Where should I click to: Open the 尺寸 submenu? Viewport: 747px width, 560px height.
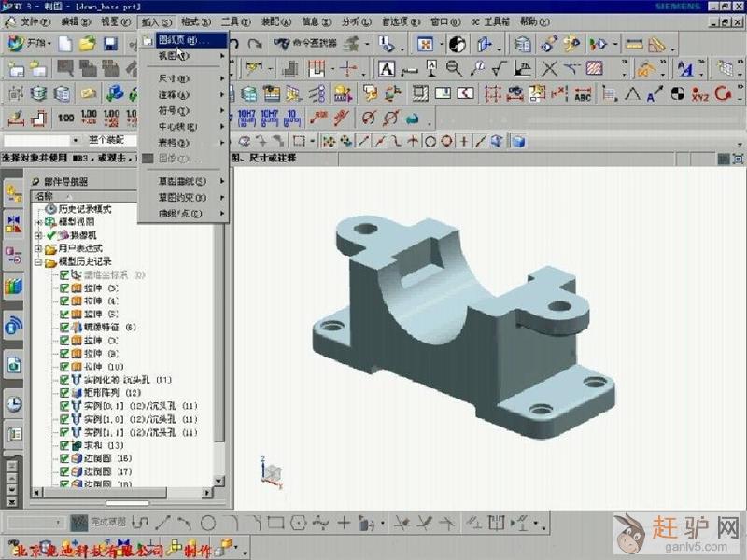tap(174, 79)
